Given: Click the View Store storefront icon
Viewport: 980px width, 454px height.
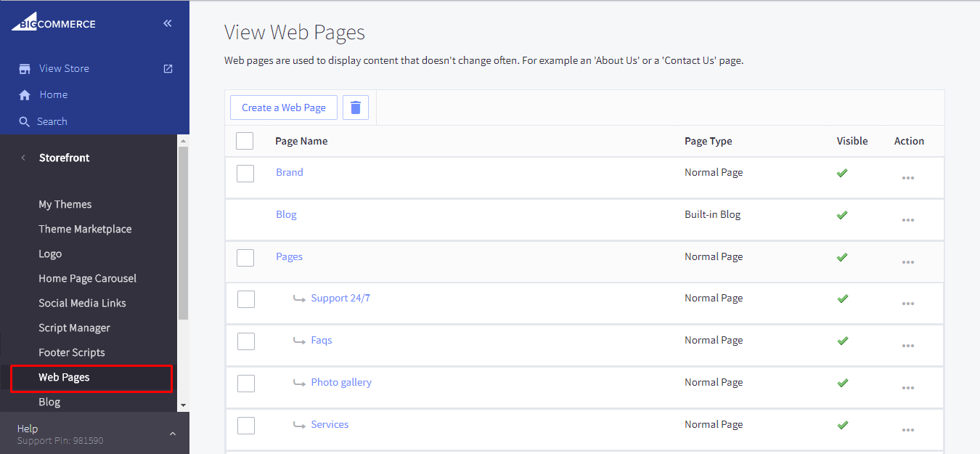Looking at the screenshot, I should 25,69.
